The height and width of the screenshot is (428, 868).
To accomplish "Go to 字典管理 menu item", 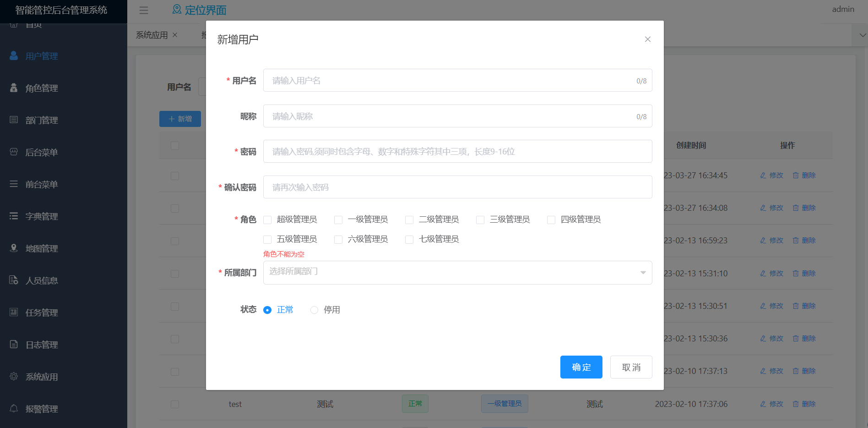I will click(x=42, y=216).
